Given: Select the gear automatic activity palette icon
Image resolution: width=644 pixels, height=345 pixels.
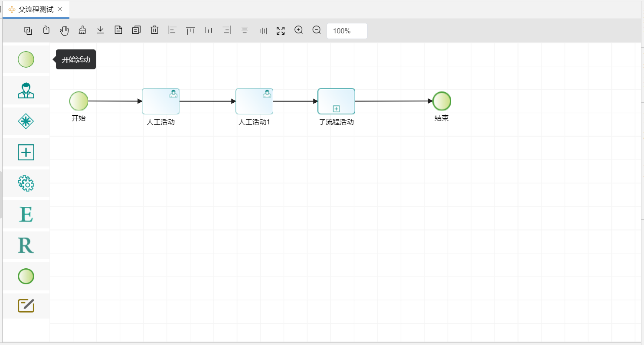Looking at the screenshot, I should 26,184.
